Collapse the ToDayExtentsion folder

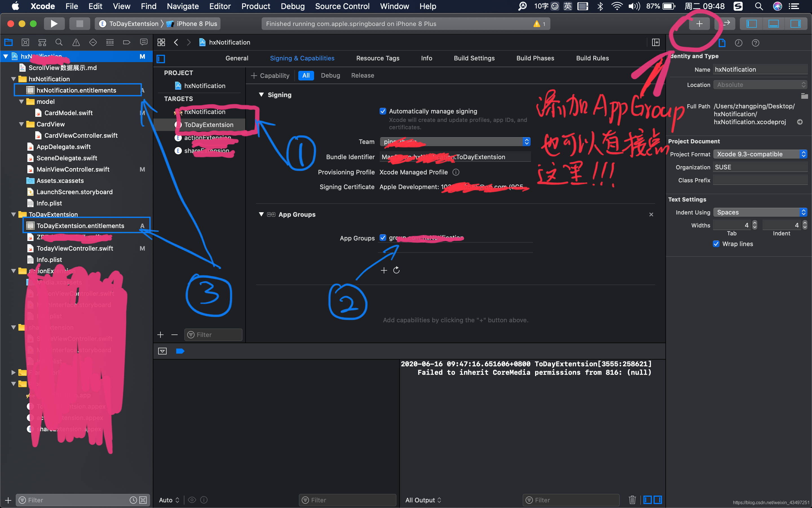point(14,214)
